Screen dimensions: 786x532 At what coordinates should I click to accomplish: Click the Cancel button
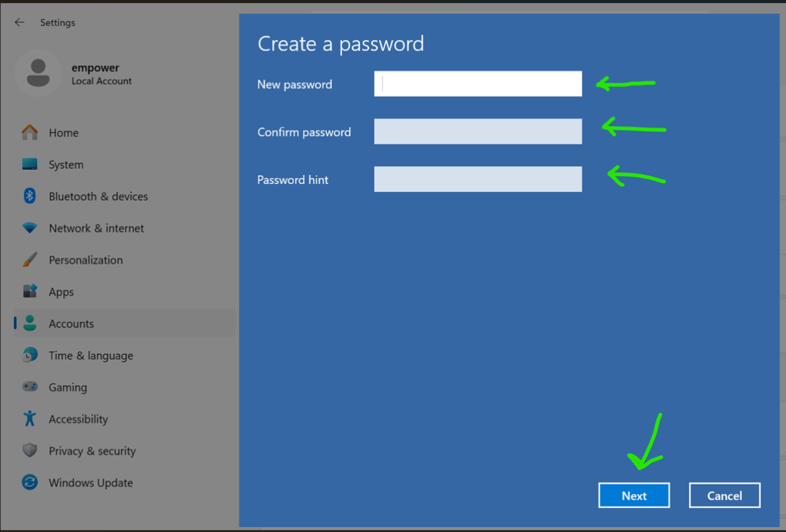click(725, 495)
